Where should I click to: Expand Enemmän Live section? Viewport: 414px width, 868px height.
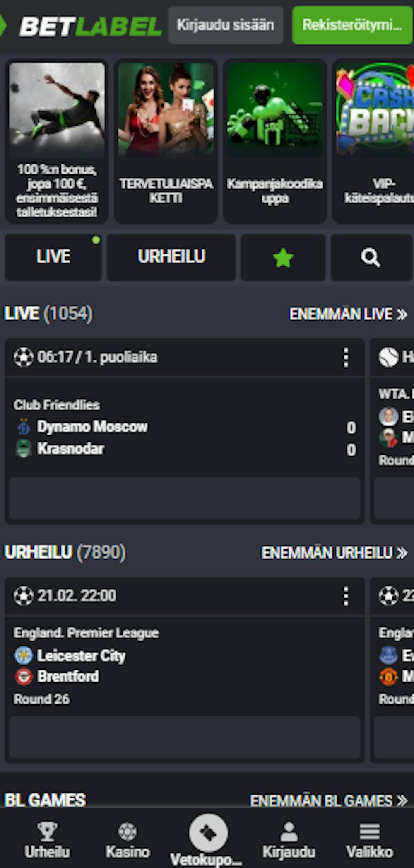tap(348, 314)
